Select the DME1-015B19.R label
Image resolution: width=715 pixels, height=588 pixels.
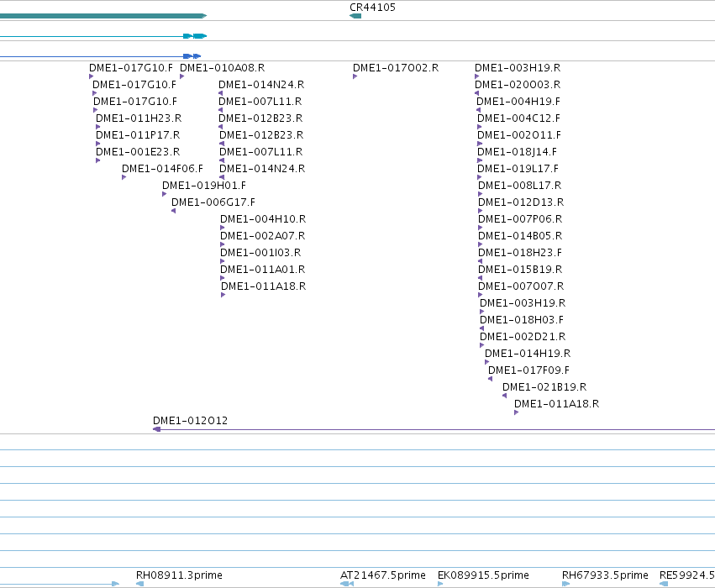point(520,270)
